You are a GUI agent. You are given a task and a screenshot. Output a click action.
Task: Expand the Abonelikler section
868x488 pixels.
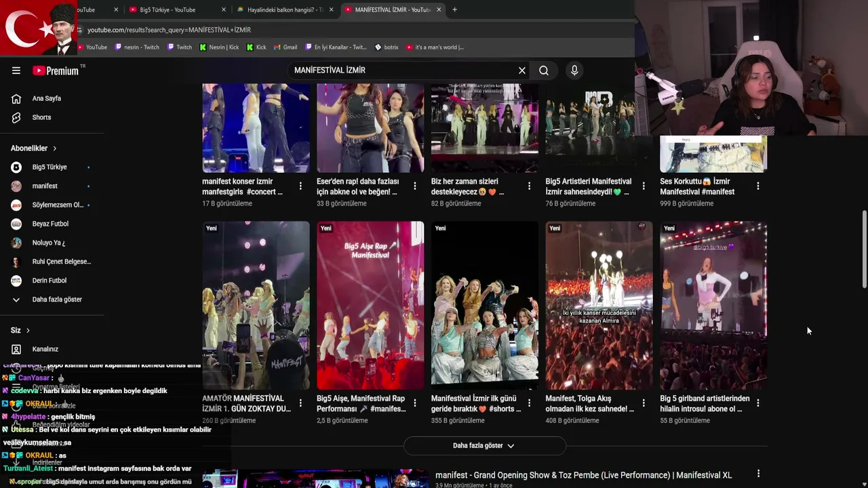[34, 148]
